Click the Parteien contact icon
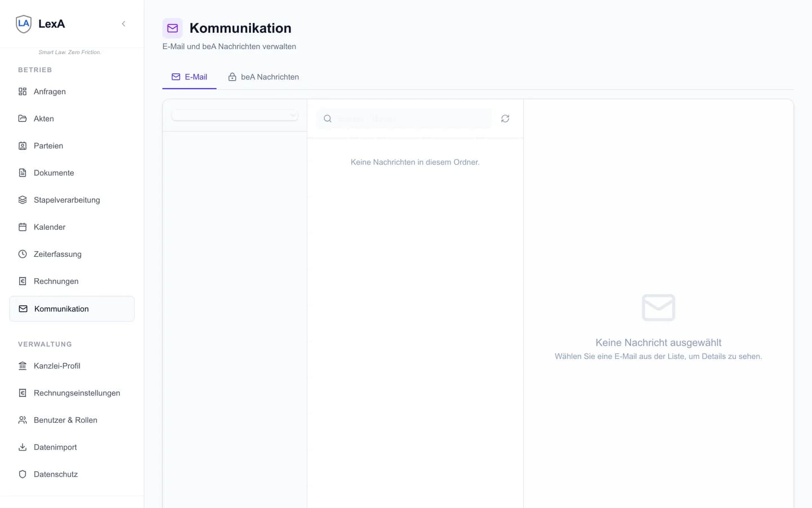This screenshot has width=812, height=508. (23, 146)
